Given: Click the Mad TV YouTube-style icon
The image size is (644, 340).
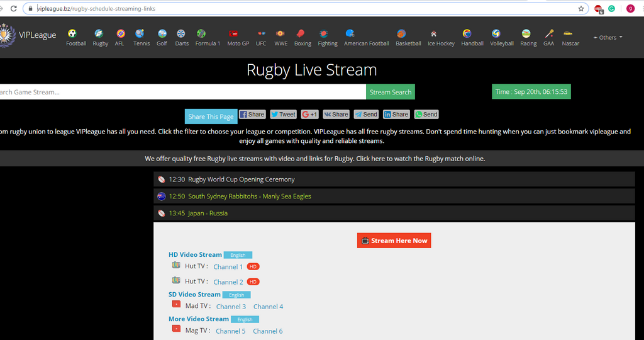Looking at the screenshot, I should point(176,304).
